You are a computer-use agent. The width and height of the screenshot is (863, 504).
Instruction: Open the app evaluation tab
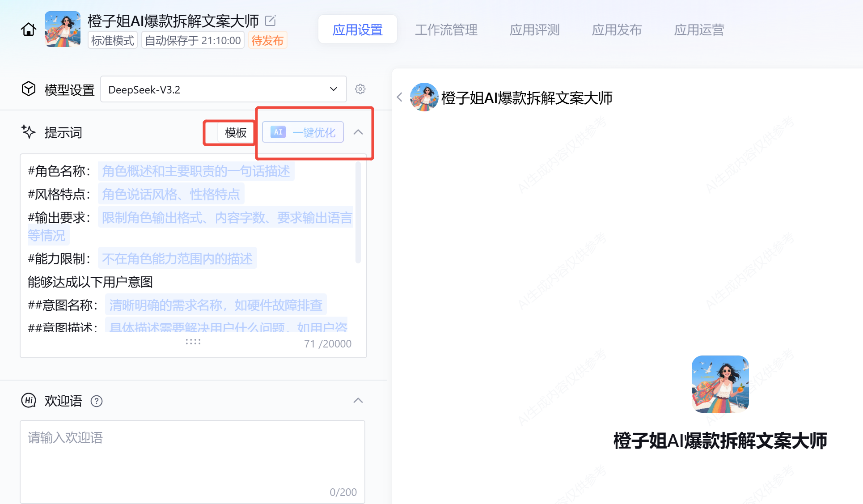tap(534, 30)
